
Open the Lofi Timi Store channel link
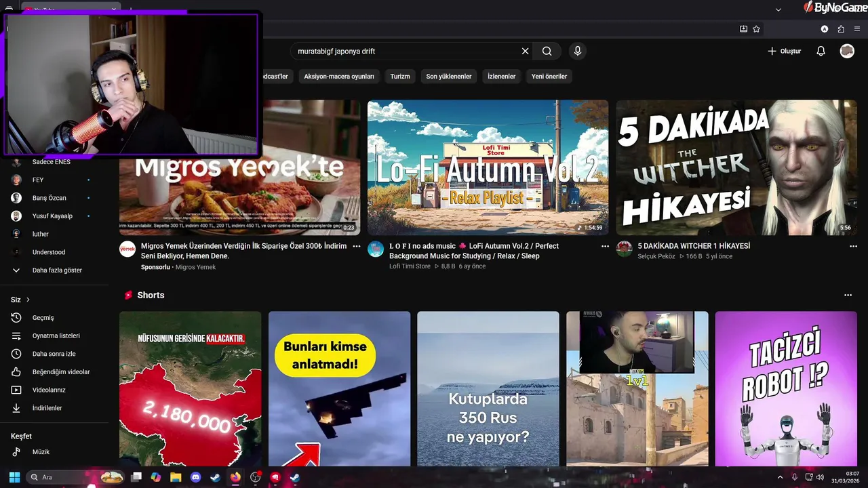pyautogui.click(x=410, y=266)
